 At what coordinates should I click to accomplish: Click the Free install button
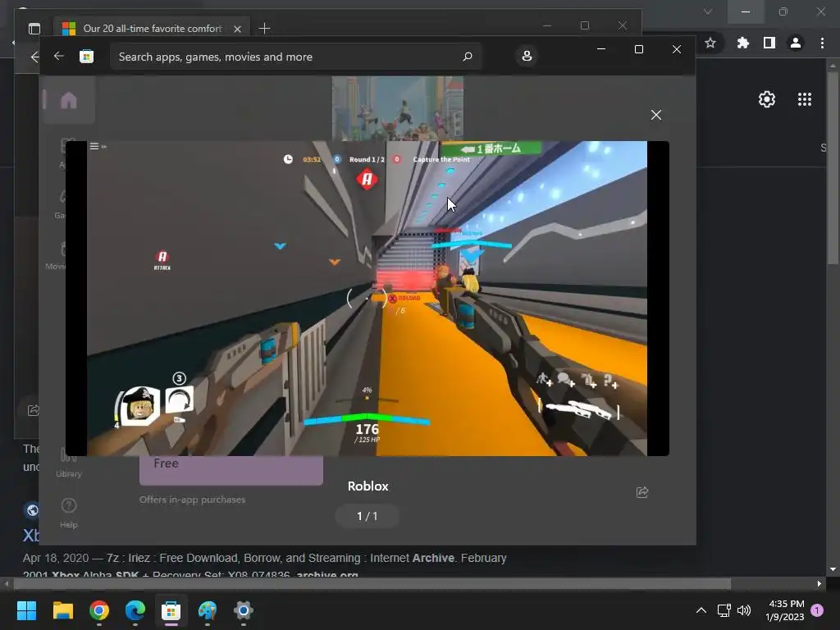(231, 470)
